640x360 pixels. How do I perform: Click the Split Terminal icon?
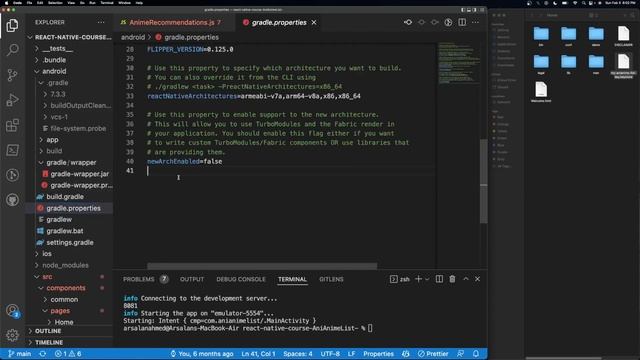point(439,279)
